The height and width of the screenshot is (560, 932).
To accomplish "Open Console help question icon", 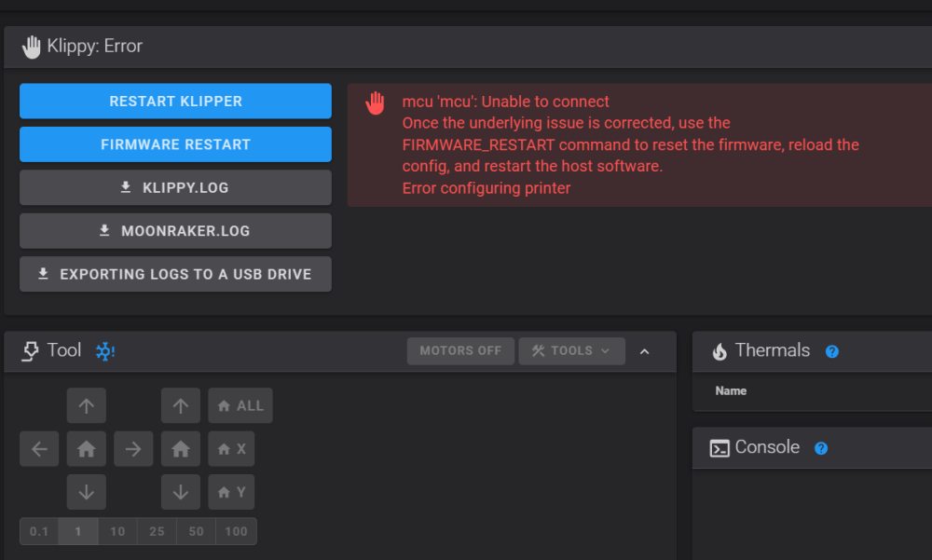I will (821, 448).
